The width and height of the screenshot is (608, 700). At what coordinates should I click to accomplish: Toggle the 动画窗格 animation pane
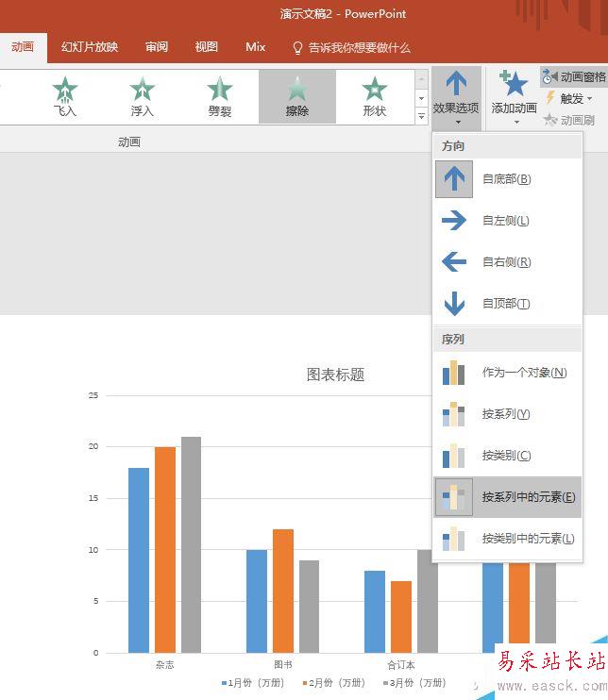click(574, 77)
